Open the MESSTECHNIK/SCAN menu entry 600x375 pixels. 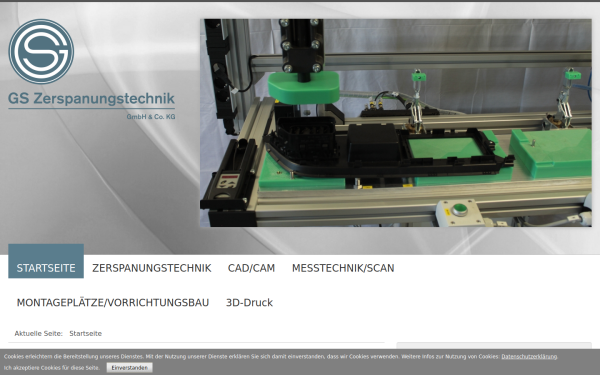coord(343,268)
